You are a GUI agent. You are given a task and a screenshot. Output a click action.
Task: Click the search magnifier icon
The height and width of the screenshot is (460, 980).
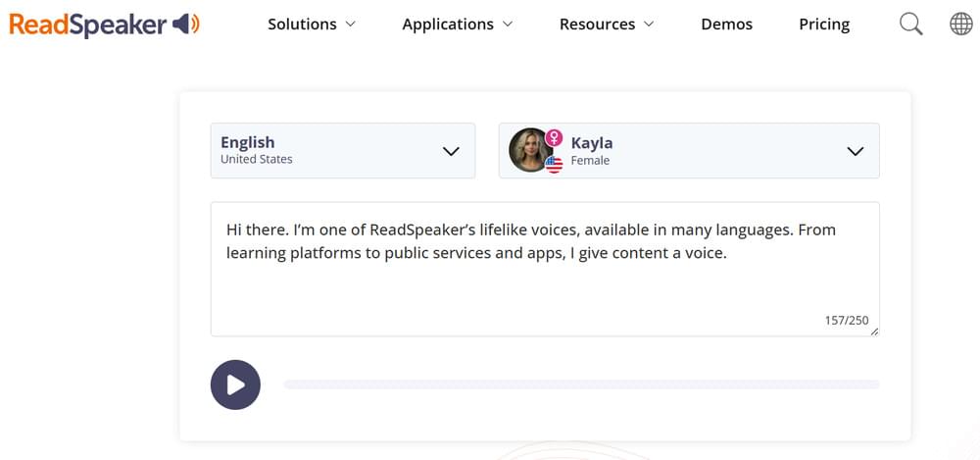(910, 25)
